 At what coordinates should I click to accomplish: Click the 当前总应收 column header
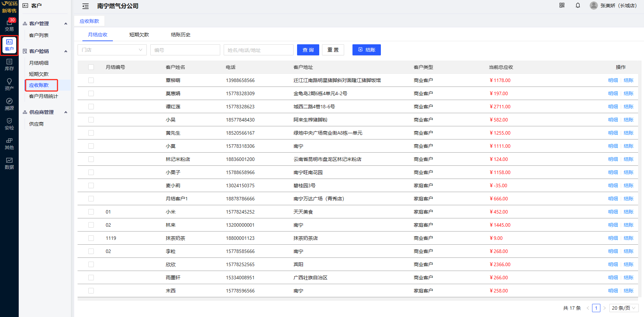pyautogui.click(x=501, y=67)
